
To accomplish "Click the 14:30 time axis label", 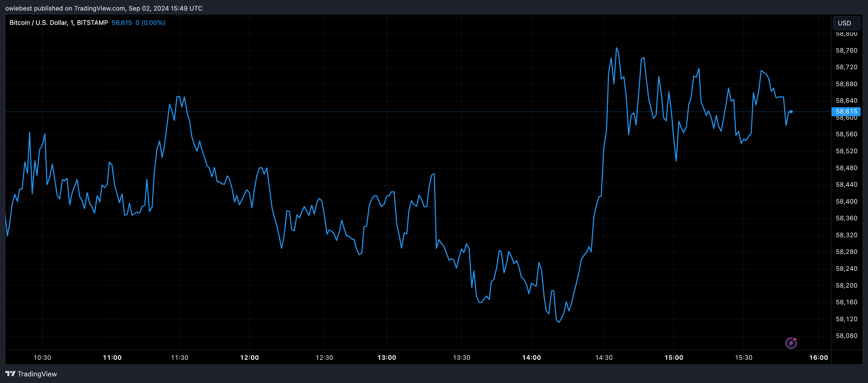I will pos(604,357).
